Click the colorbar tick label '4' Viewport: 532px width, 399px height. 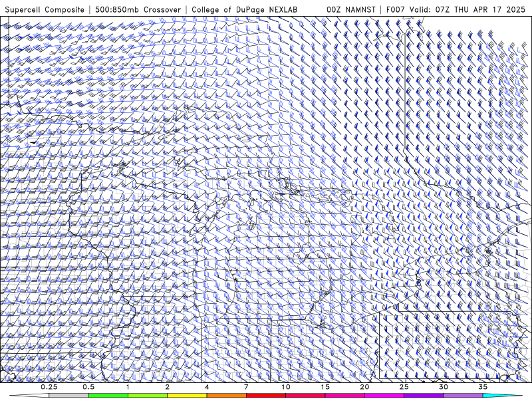tap(207, 387)
